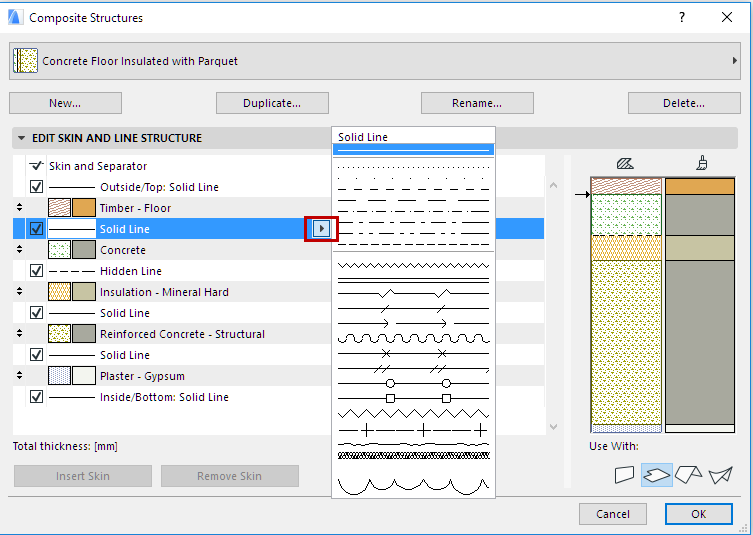Choose the large scallop arc line type
Viewport: 753px width, 535px height.
coord(413,486)
